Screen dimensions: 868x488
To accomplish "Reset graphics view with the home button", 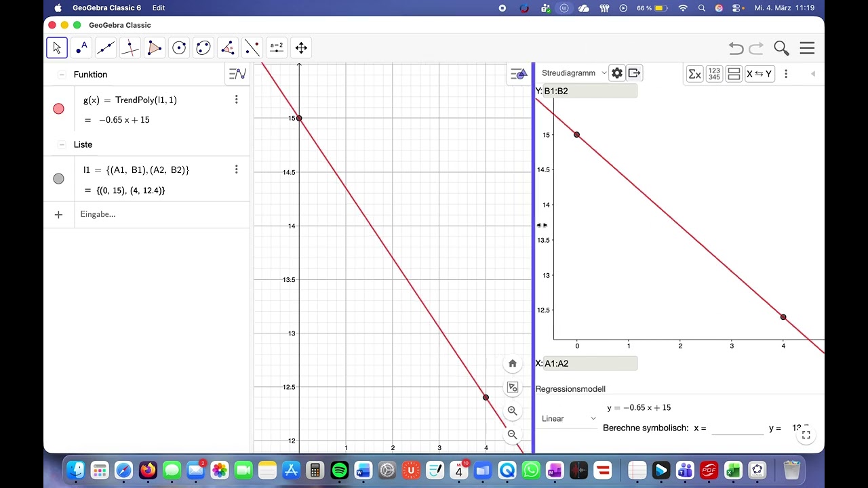I will point(513,363).
